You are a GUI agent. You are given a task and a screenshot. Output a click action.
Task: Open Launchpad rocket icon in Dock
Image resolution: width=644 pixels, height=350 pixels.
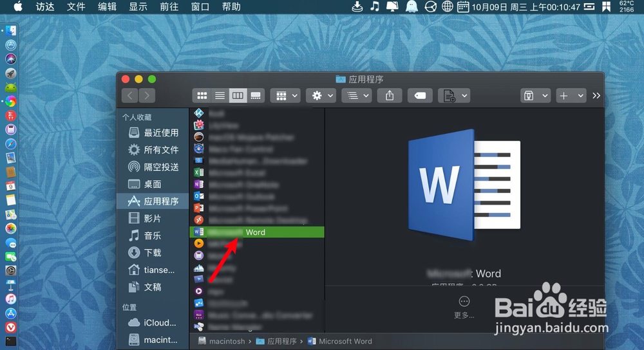click(11, 73)
